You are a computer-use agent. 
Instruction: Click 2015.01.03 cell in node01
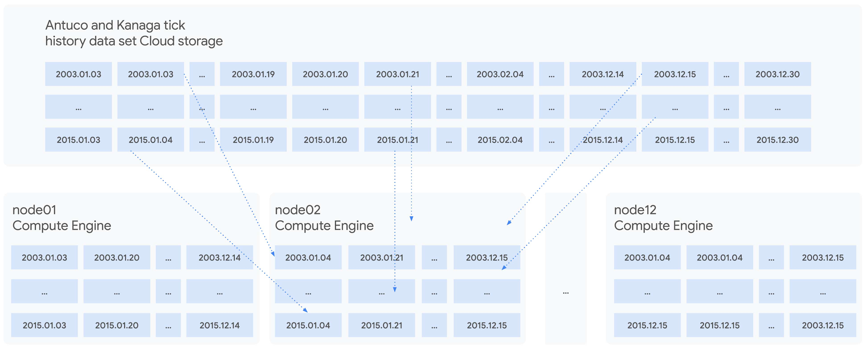pos(45,325)
